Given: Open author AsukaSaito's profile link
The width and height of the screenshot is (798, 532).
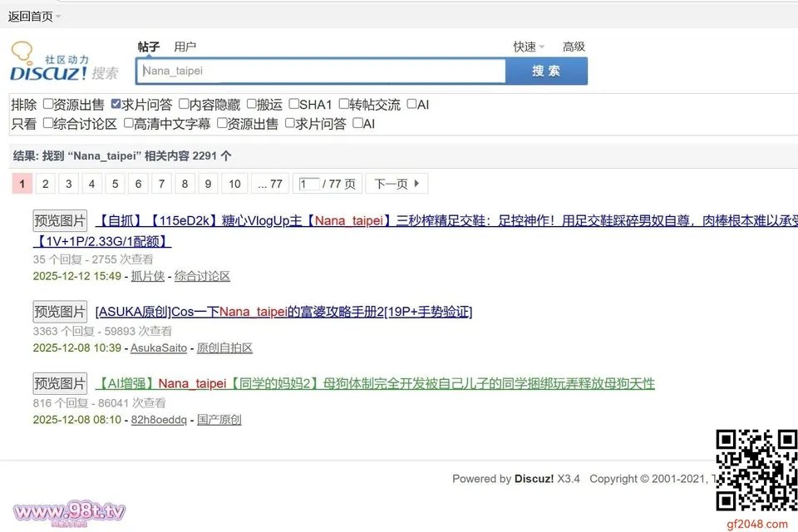Looking at the screenshot, I should coord(159,347).
